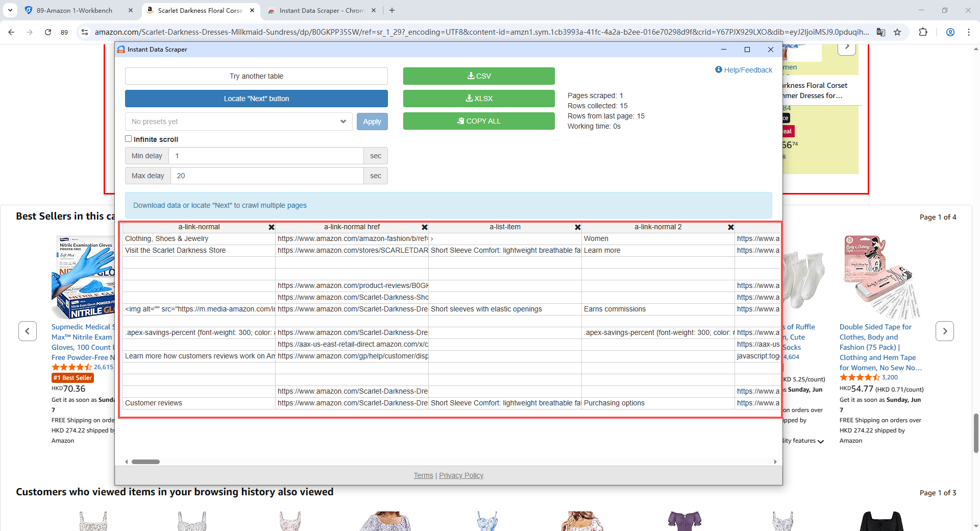
Task: Close the Scarlet Darkness tab
Action: (x=252, y=10)
